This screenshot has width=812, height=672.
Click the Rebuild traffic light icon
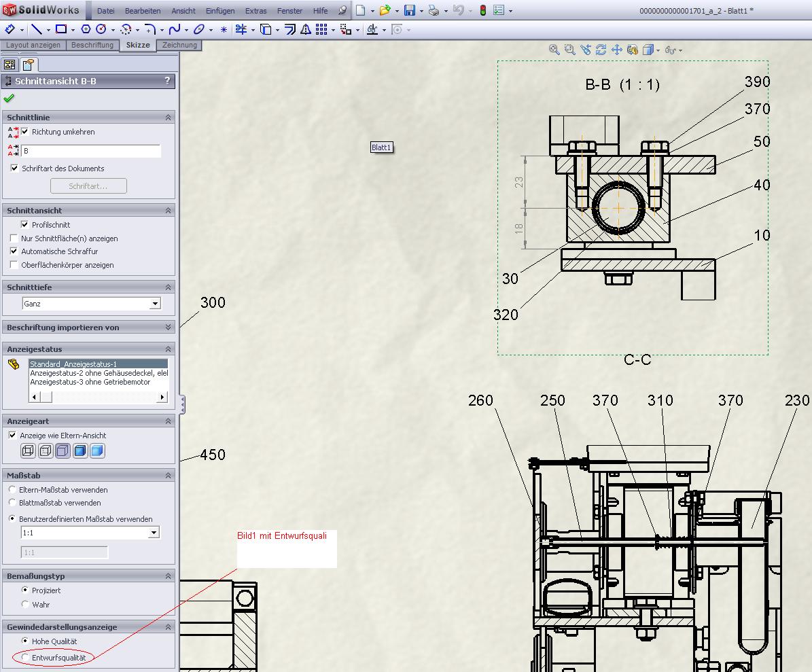click(483, 11)
